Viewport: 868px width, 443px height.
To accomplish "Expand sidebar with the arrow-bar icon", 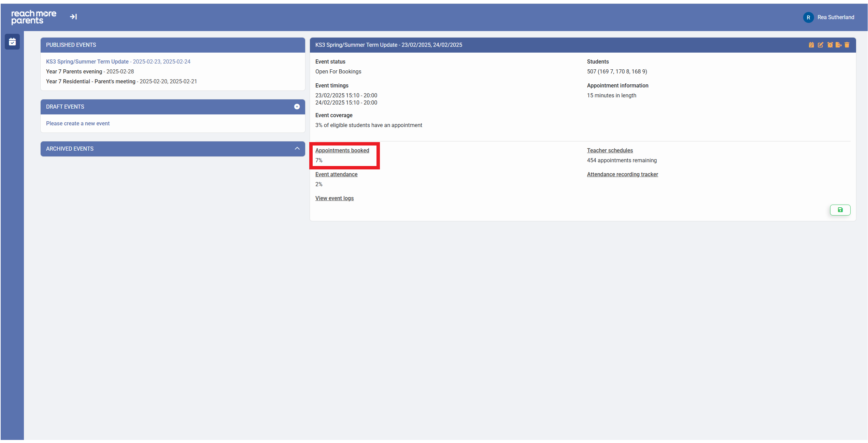I will point(73,17).
